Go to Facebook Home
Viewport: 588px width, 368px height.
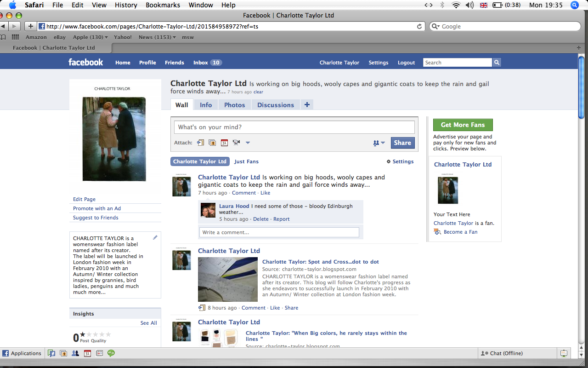coord(123,63)
